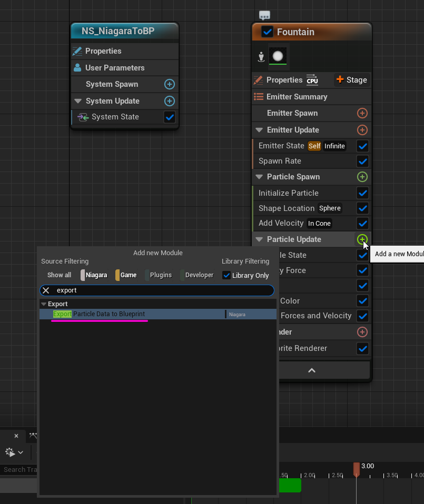Viewport: 424px width, 504px height.
Task: Disable the Shape Location module checkbox
Action: [x=362, y=208]
